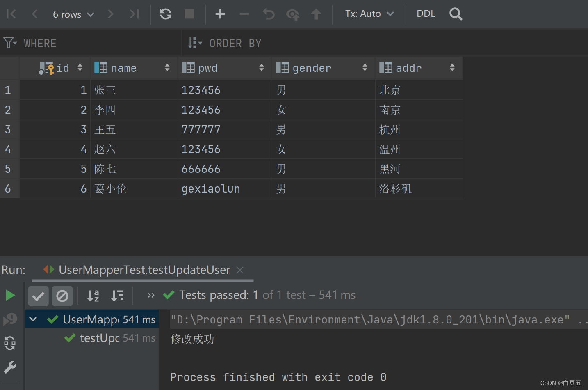The height and width of the screenshot is (390, 588).
Task: Select name cell 赵六
Action: pyautogui.click(x=134, y=149)
